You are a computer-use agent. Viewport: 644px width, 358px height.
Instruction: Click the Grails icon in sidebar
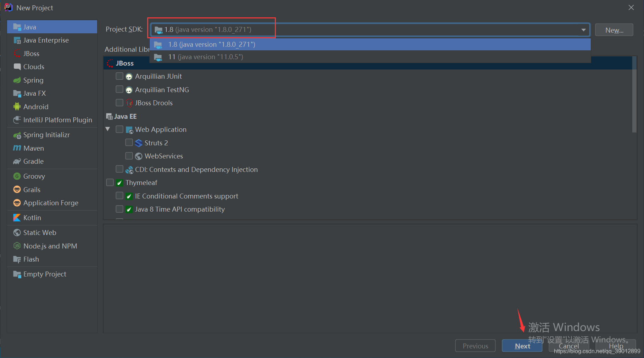tap(17, 190)
